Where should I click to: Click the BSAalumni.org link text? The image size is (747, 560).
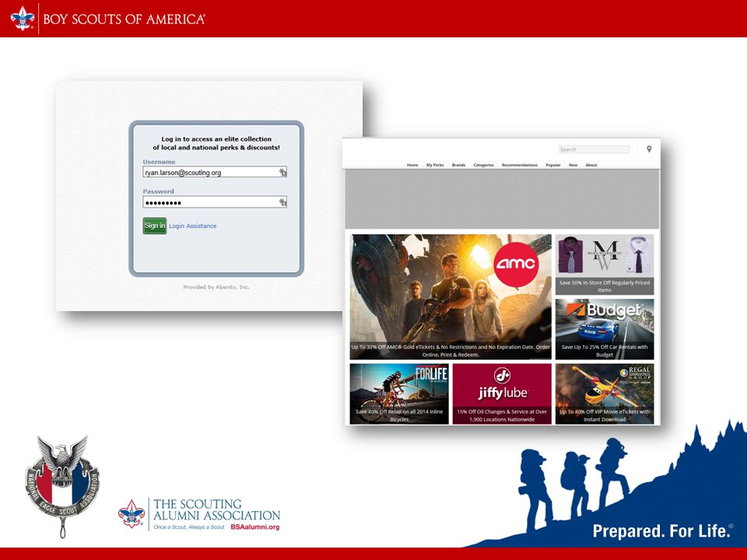[x=255, y=527]
